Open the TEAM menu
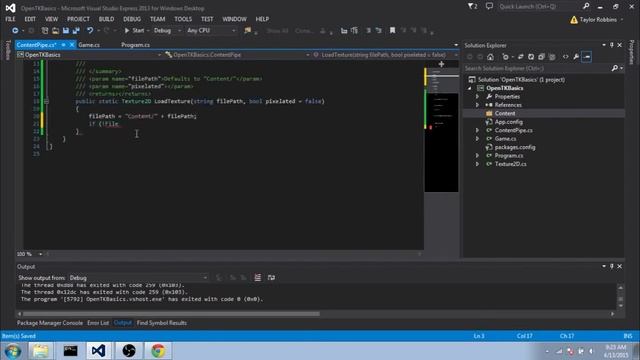Image resolution: width=640 pixels, height=360 pixels. [158, 19]
